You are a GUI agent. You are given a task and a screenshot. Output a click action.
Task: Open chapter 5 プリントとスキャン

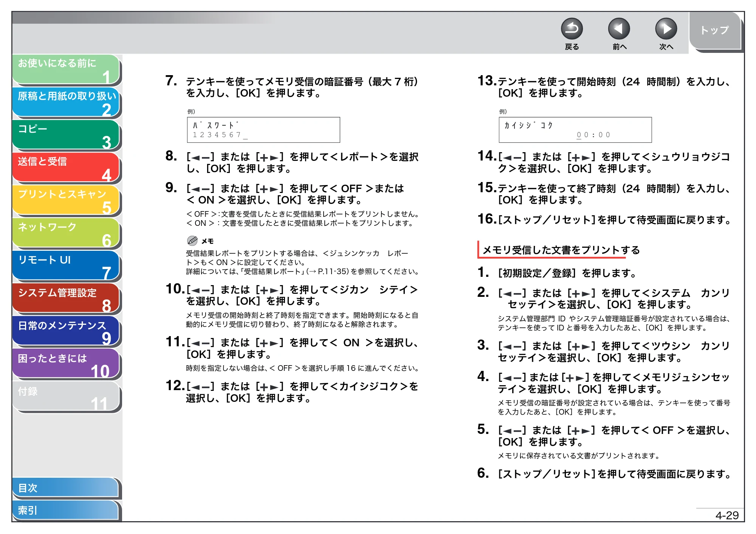pyautogui.click(x=66, y=201)
